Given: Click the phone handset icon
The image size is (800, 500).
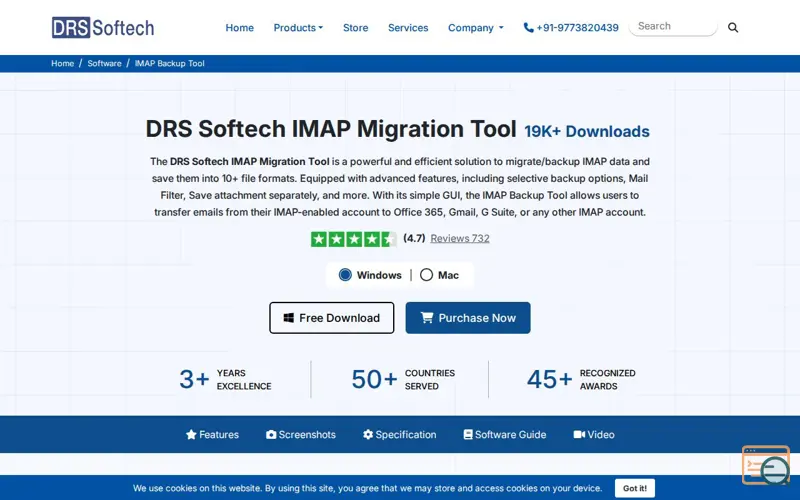Looking at the screenshot, I should coord(529,28).
